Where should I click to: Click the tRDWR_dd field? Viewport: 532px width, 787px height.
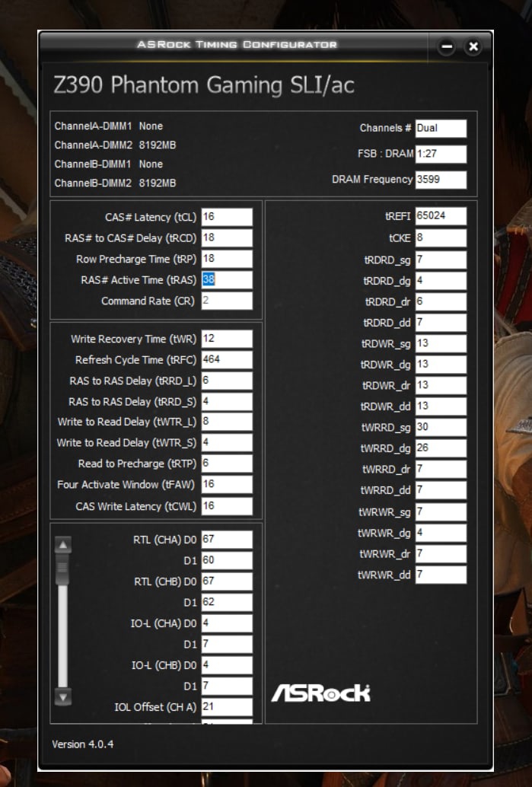pos(441,406)
